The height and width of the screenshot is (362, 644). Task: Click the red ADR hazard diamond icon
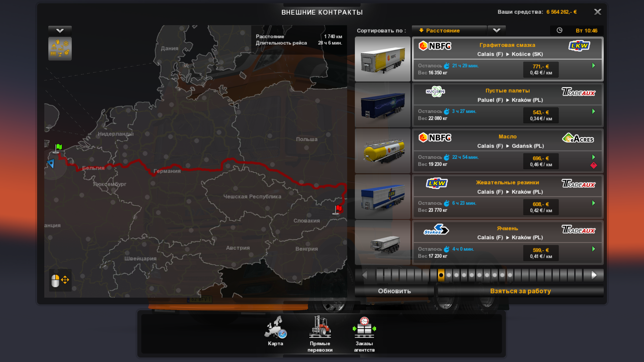(593, 165)
